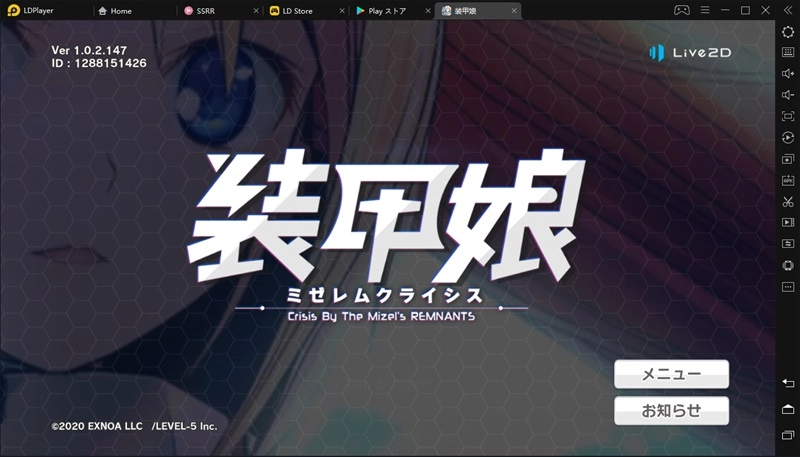Open the hamburger menu in title bar
This screenshot has width=800, height=457.
pos(705,10)
